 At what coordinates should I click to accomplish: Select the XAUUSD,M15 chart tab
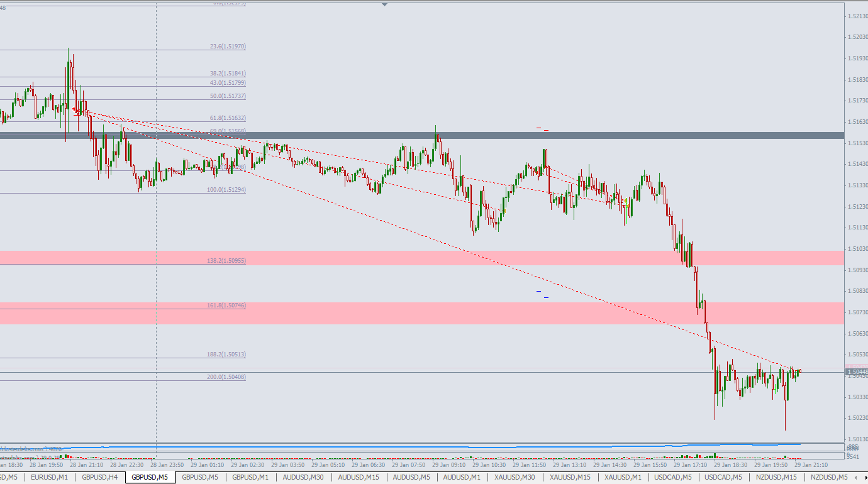click(570, 478)
